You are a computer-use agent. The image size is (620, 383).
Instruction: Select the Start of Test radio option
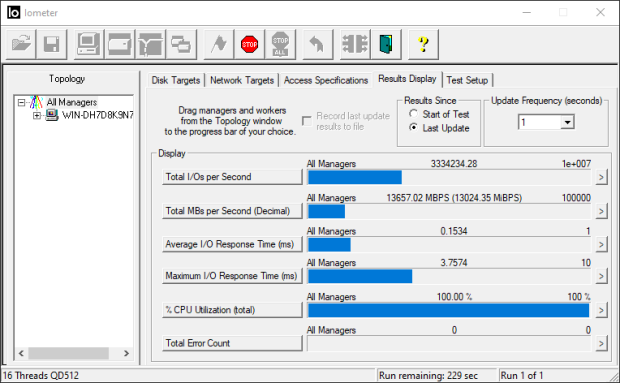point(413,114)
